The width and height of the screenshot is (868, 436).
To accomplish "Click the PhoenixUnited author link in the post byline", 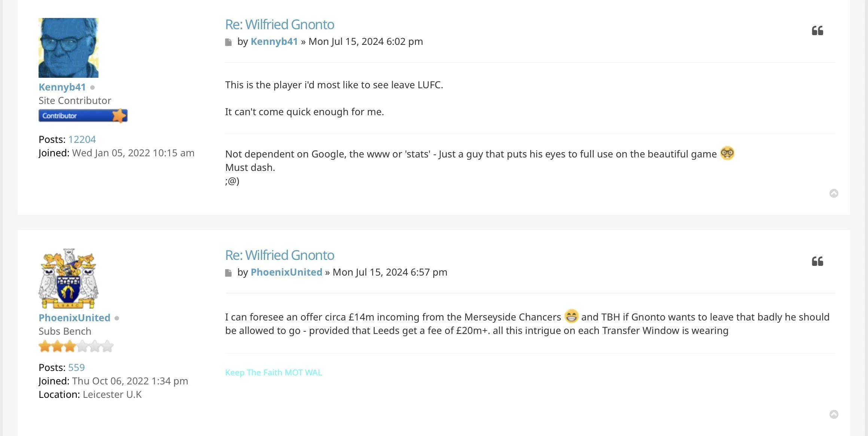I will click(x=286, y=272).
